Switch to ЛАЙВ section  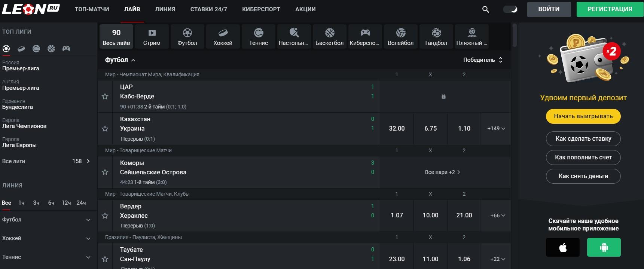coord(132,9)
